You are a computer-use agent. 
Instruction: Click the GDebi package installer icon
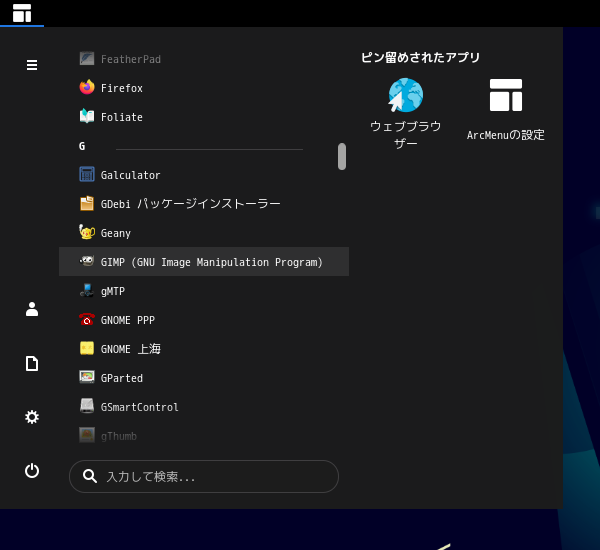(87, 204)
